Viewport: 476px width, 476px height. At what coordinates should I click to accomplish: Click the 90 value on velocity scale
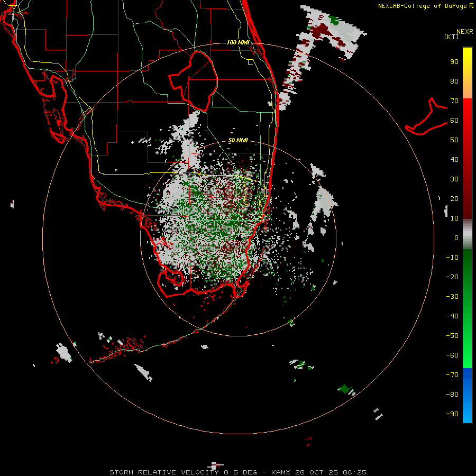click(x=454, y=62)
